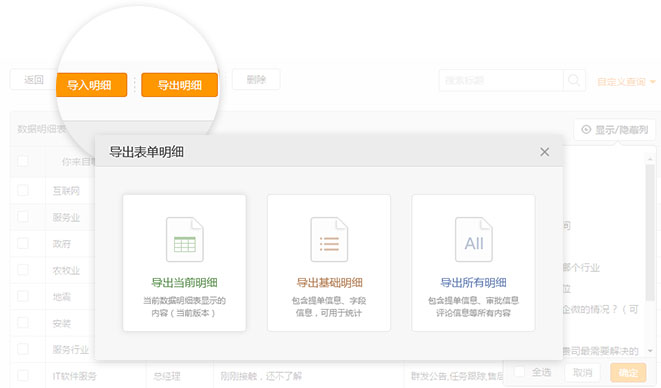The image size is (661, 388).
Task: Click the 导入明细 orange button
Action: [x=91, y=85]
